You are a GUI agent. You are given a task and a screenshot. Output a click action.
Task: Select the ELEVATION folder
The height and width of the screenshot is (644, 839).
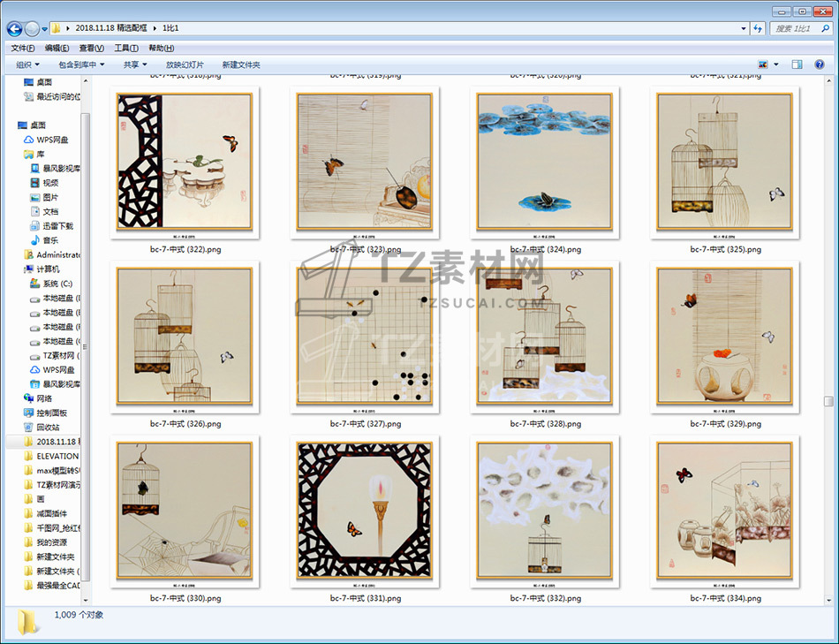click(x=52, y=457)
